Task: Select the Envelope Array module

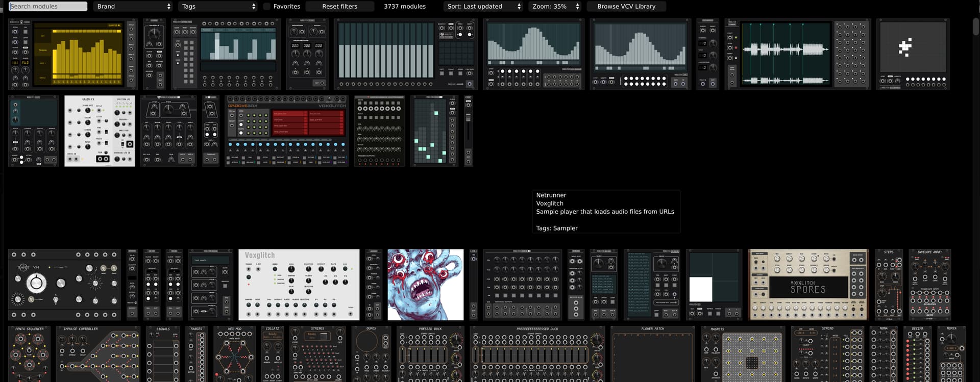Action: 929,285
